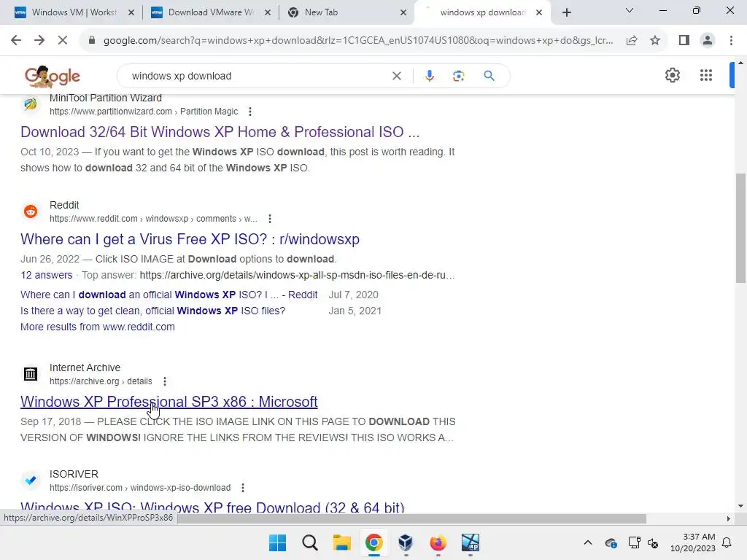Click the horizontal scrollbar thumb
The width and height of the screenshot is (747, 560).
[x=411, y=518]
